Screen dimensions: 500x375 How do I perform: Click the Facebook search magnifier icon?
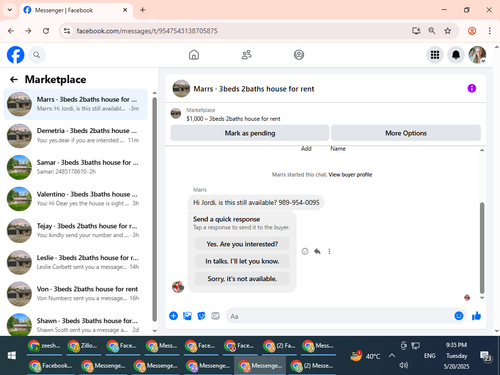click(37, 55)
